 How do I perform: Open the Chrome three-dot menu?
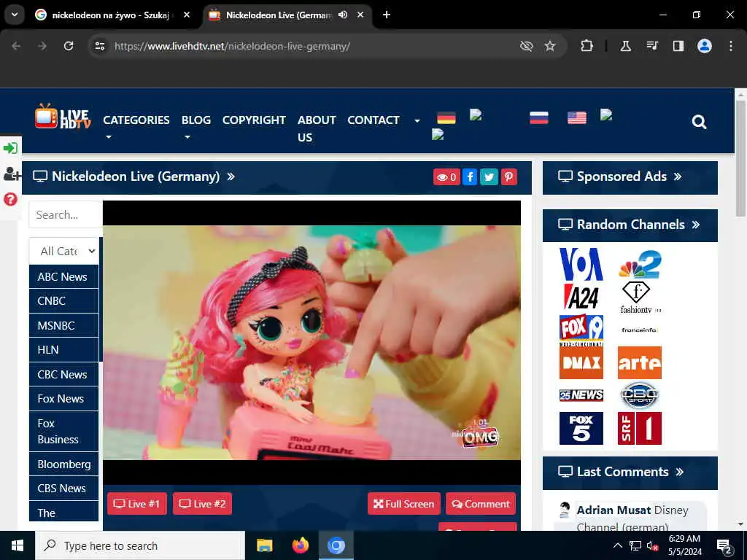731,46
